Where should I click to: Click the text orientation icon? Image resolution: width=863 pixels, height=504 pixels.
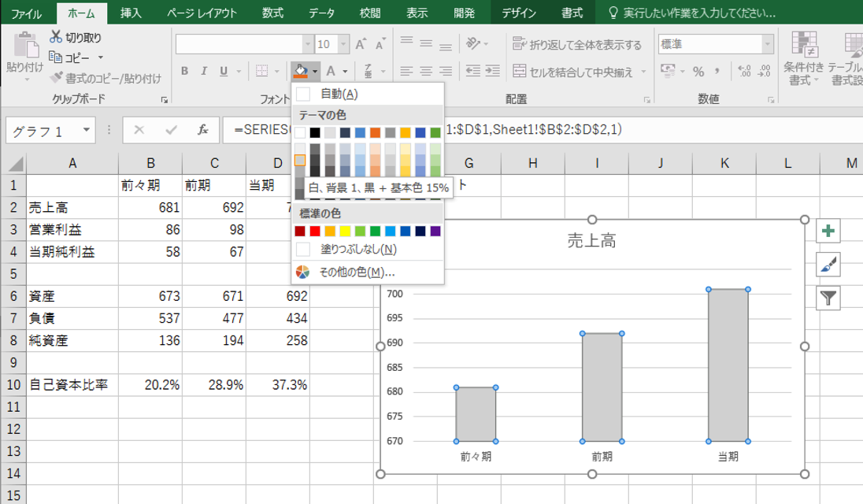click(472, 43)
